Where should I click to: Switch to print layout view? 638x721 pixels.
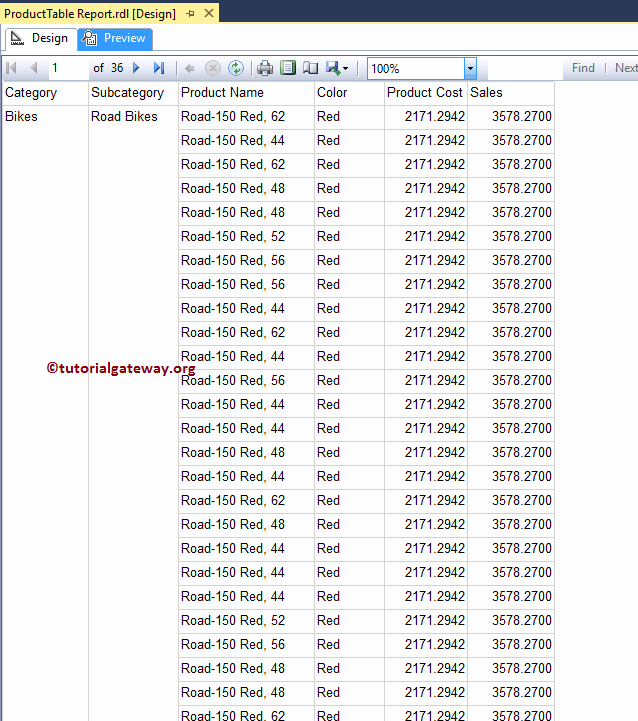(288, 68)
